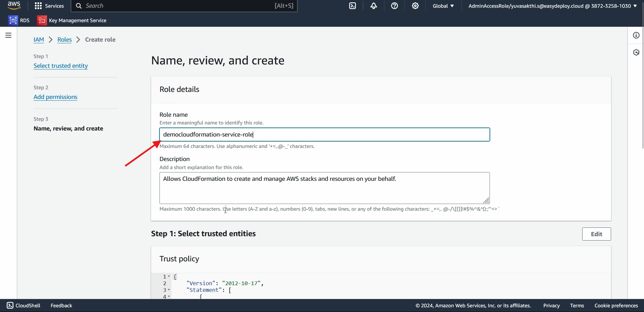This screenshot has width=644, height=312.
Task: Open Cookie preferences
Action: pos(616,305)
